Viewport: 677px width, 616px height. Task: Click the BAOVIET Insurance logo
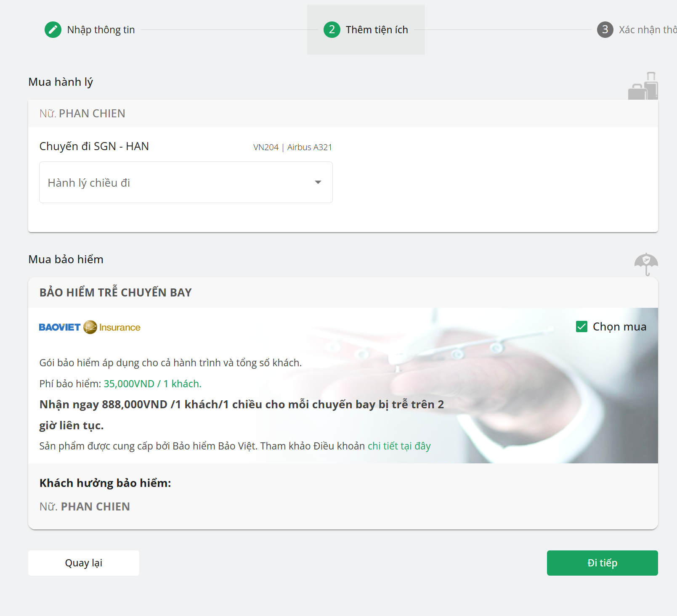click(90, 327)
